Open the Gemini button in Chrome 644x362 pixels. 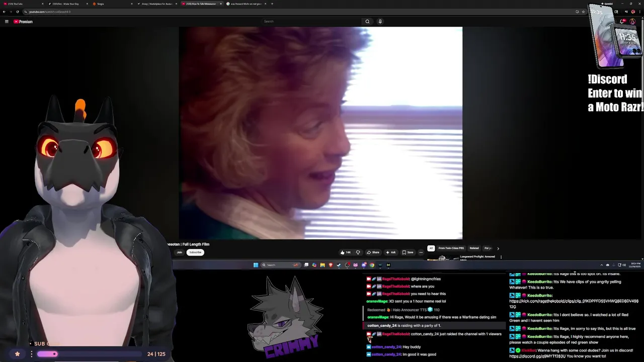(608, 4)
